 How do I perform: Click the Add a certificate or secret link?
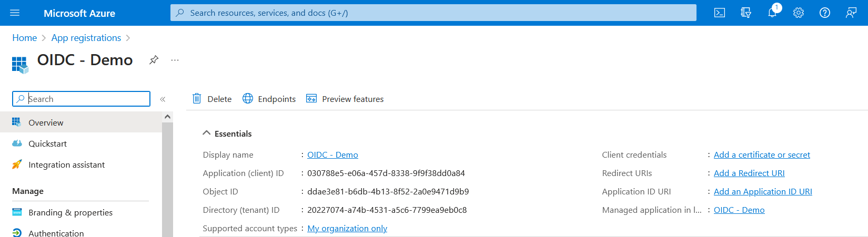(x=761, y=154)
